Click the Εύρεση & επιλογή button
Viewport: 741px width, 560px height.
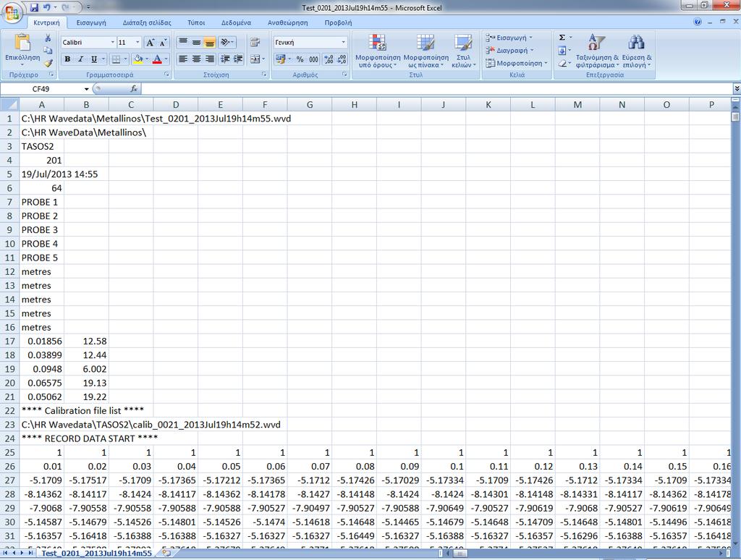pos(637,51)
